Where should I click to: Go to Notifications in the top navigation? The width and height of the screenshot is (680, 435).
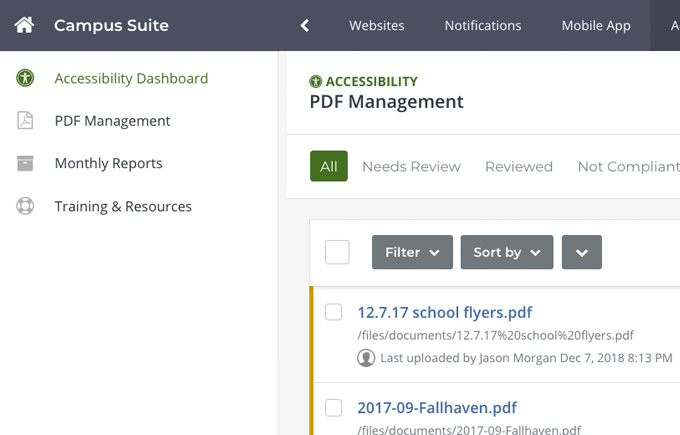[x=482, y=26]
